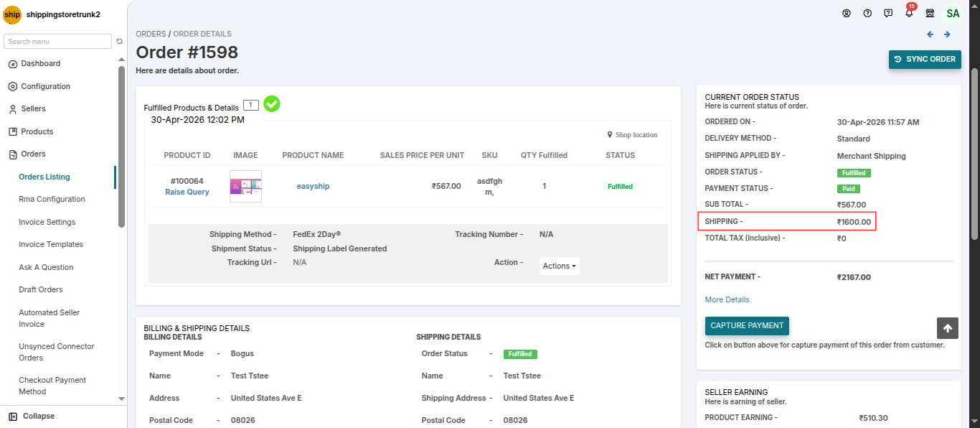Focus the Search menu input field
This screenshot has height=428, width=980.
coord(57,42)
